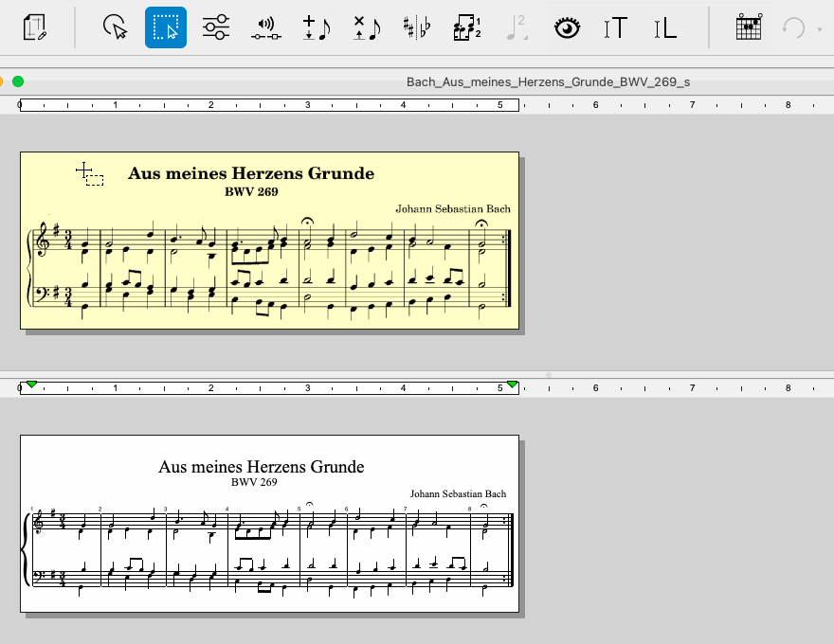Select the text recognition T tool
Screen dimensions: 834x644
615,27
